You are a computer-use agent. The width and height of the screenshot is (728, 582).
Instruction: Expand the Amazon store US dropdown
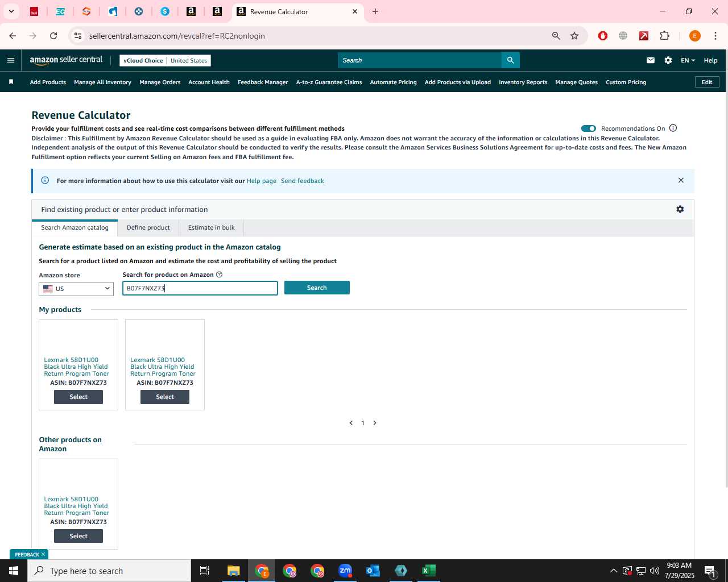coord(76,289)
